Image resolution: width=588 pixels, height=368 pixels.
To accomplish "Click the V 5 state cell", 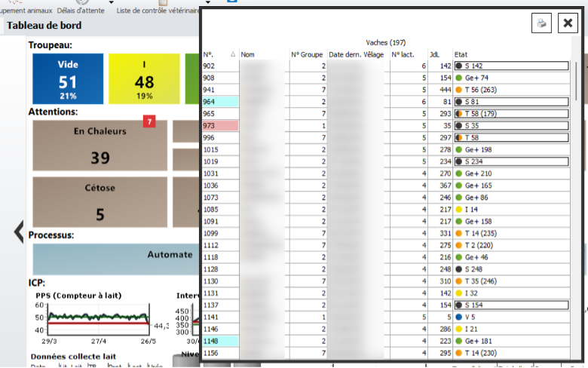I will point(512,317).
